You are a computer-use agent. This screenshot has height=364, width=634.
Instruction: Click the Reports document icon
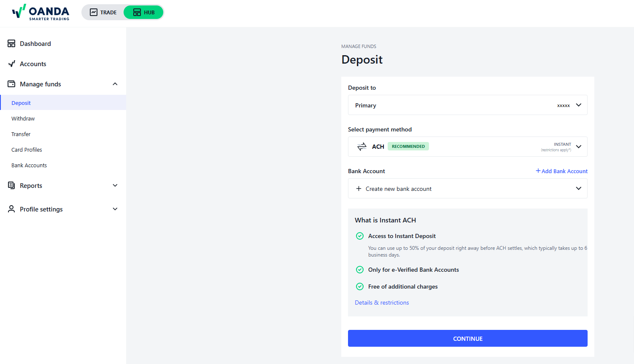11,185
